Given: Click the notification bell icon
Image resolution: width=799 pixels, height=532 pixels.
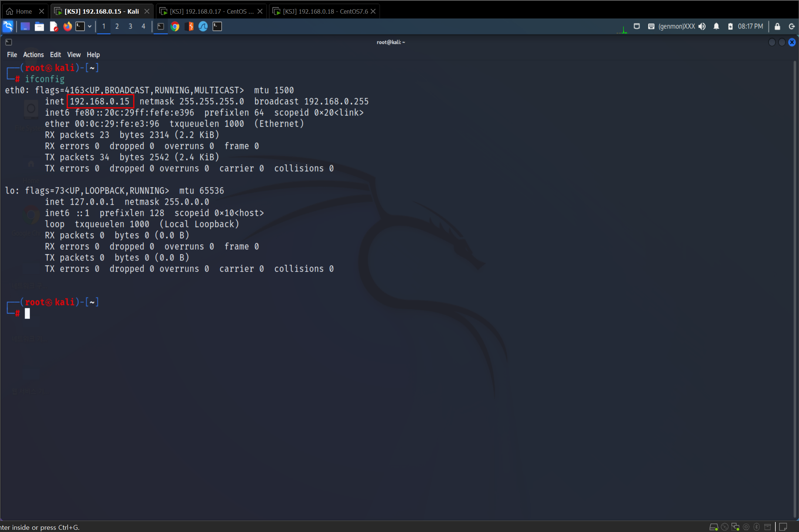Looking at the screenshot, I should 716,26.
